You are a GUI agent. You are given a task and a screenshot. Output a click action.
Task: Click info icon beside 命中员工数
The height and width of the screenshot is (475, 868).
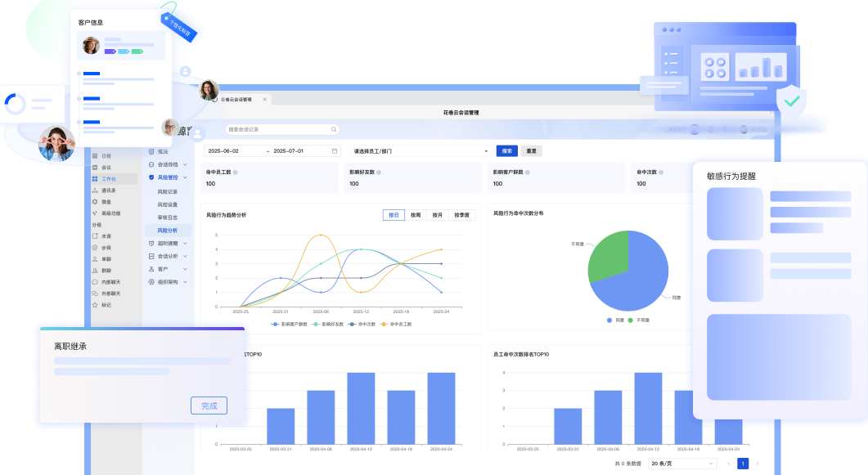(236, 173)
